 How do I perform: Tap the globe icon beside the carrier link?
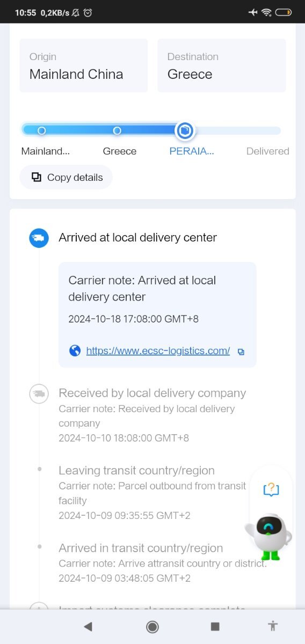pyautogui.click(x=75, y=351)
